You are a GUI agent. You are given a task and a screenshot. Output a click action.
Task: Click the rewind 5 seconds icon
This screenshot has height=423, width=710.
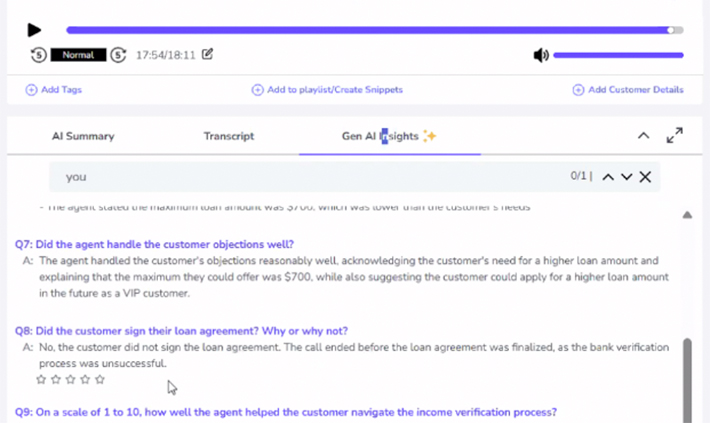39,55
